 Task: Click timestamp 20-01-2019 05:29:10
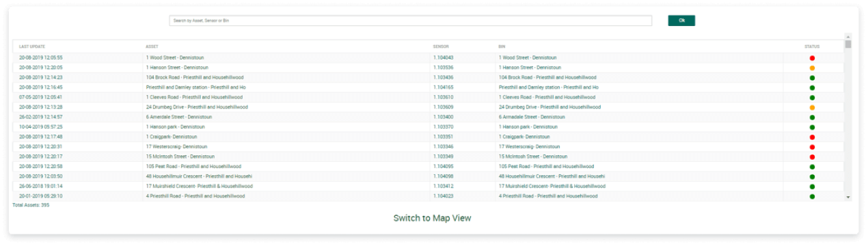point(41,196)
